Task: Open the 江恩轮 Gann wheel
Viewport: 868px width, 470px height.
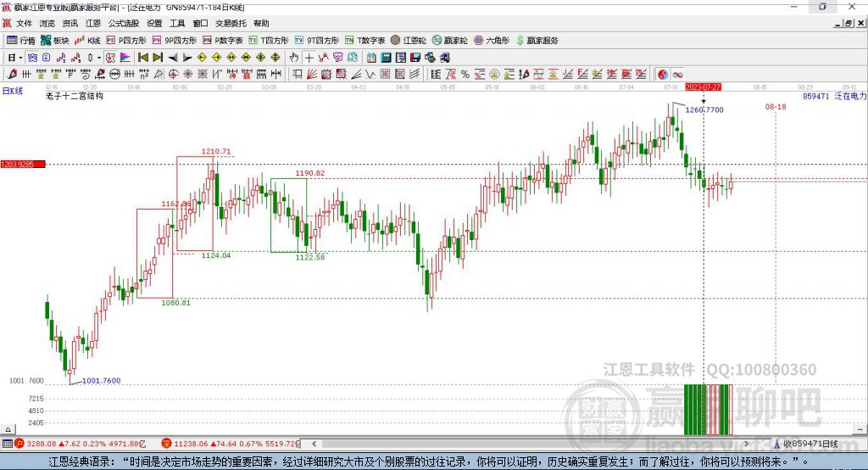Action: pos(409,41)
